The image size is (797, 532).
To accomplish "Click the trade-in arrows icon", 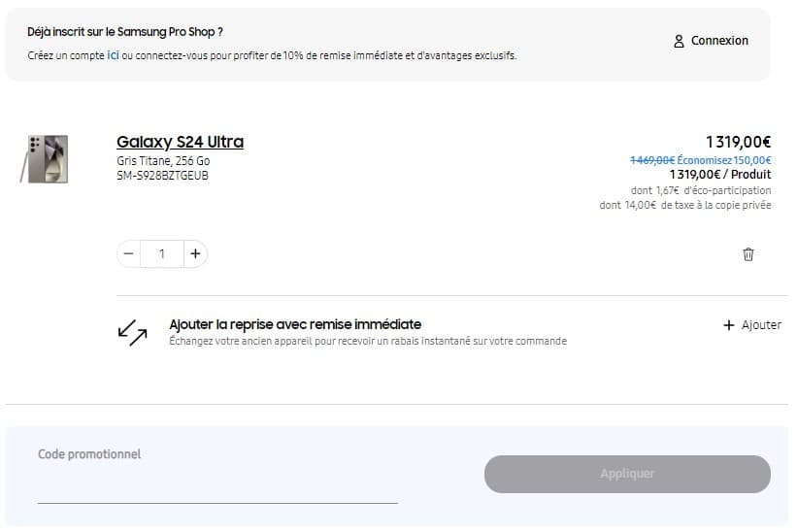I will pos(132,332).
